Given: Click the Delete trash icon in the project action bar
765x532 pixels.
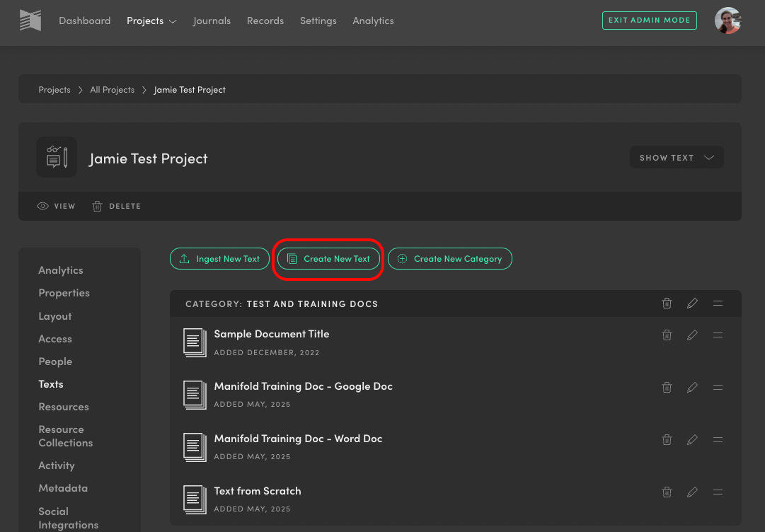Looking at the screenshot, I should pos(97,206).
